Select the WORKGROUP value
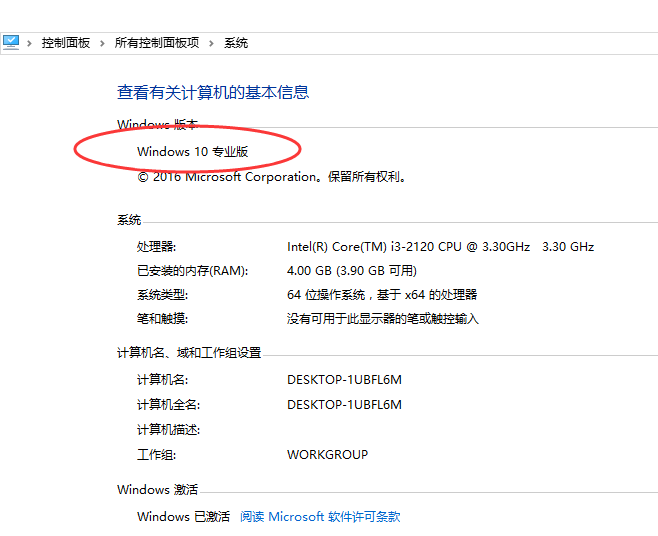This screenshot has width=658, height=536. (327, 455)
